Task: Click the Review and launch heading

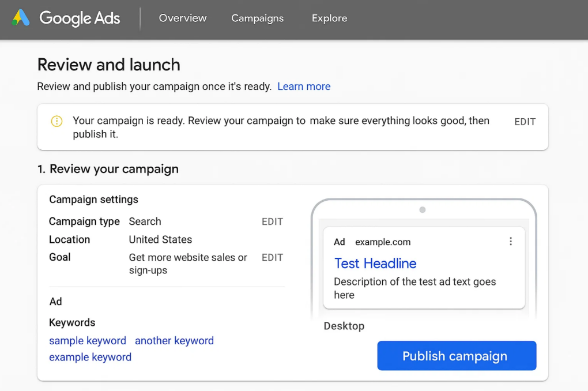Action: coord(109,65)
